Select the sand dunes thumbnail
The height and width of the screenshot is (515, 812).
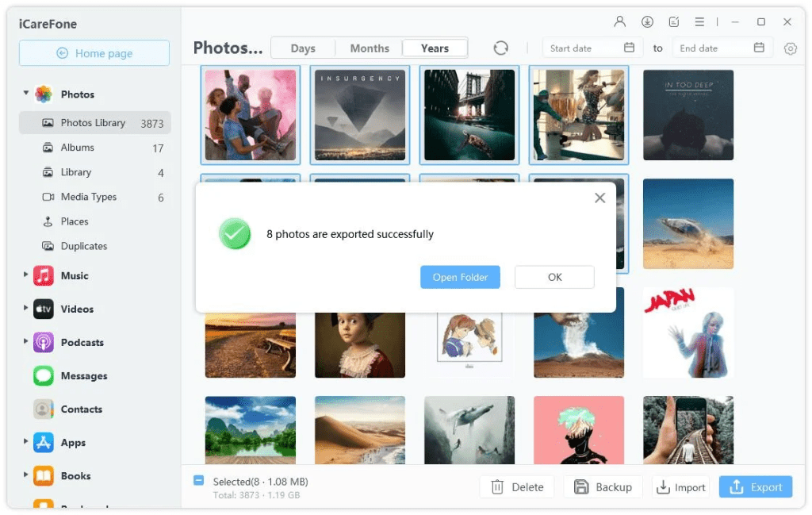360,430
